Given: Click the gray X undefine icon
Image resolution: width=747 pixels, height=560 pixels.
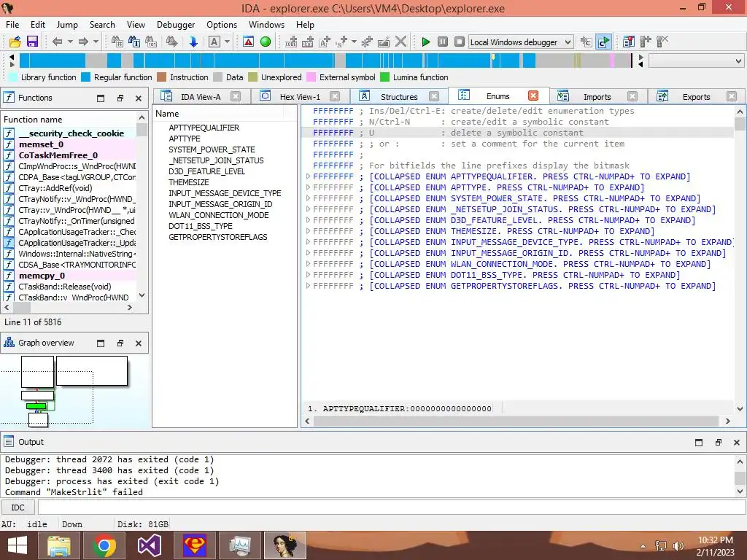Looking at the screenshot, I should [400, 42].
